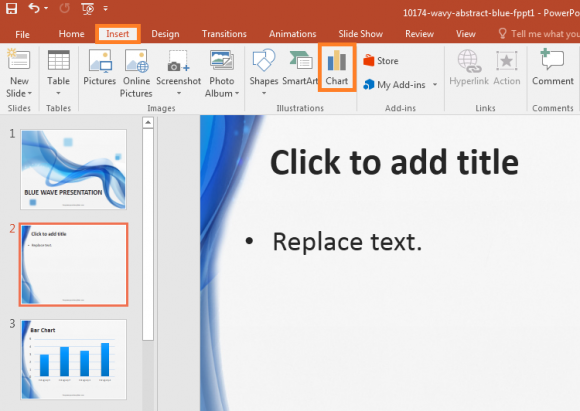
Task: Select slide 2 thumbnail
Action: [74, 265]
